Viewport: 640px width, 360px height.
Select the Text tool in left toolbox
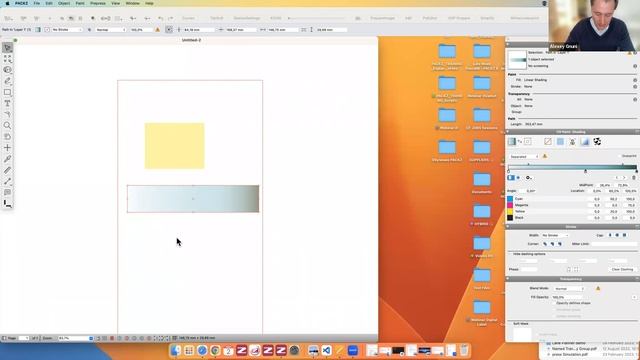[x=7, y=103]
